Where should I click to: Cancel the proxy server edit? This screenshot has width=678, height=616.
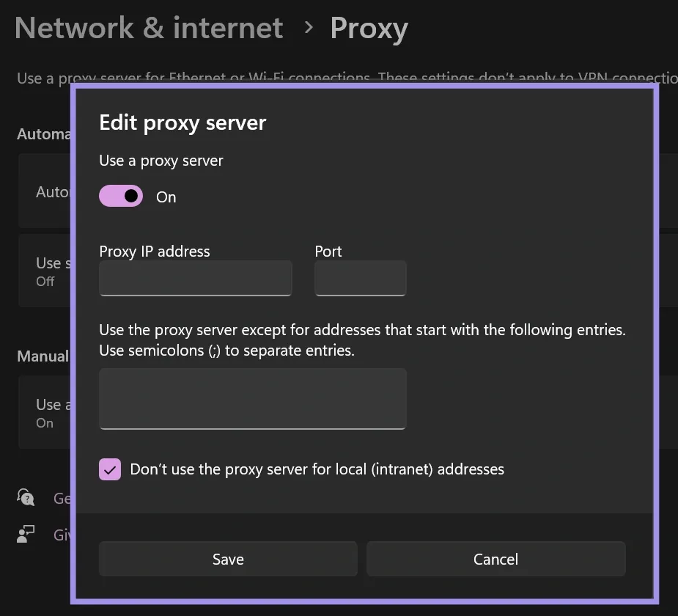(x=495, y=559)
